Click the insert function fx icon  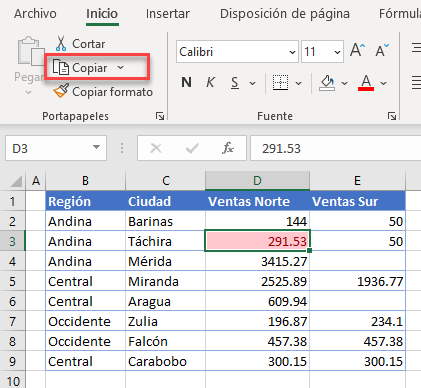228,148
